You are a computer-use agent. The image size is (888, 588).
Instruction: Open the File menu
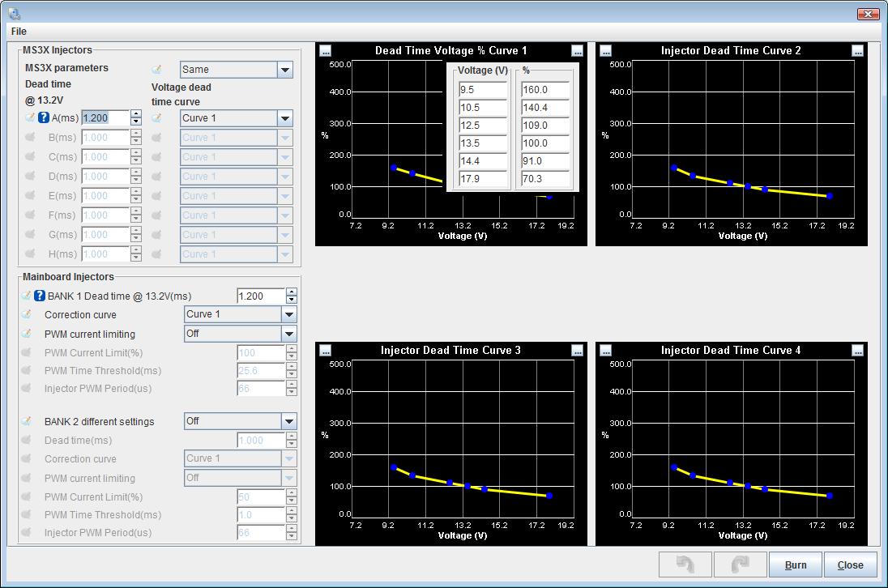(x=19, y=31)
